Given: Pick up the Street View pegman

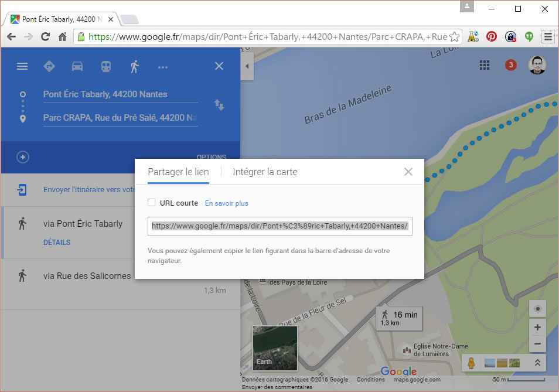Looking at the screenshot, I should coord(471,363).
